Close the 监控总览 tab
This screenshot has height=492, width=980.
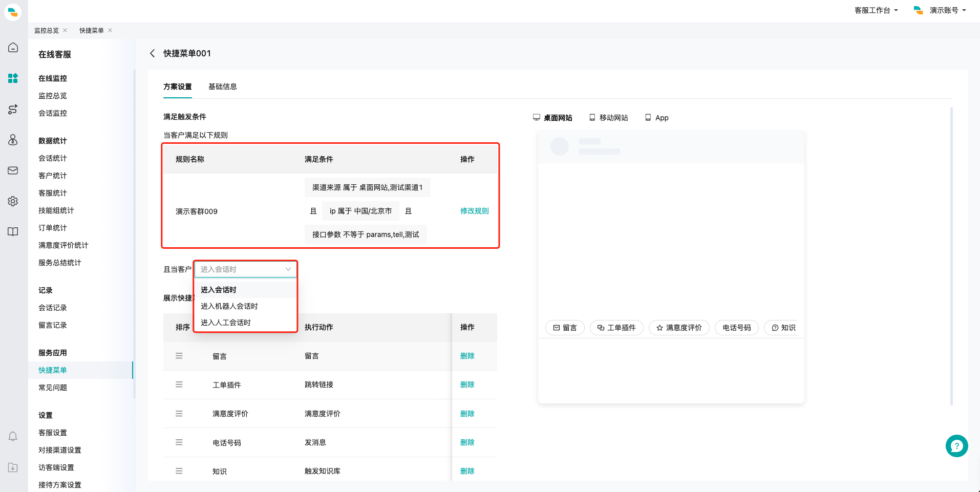65,30
